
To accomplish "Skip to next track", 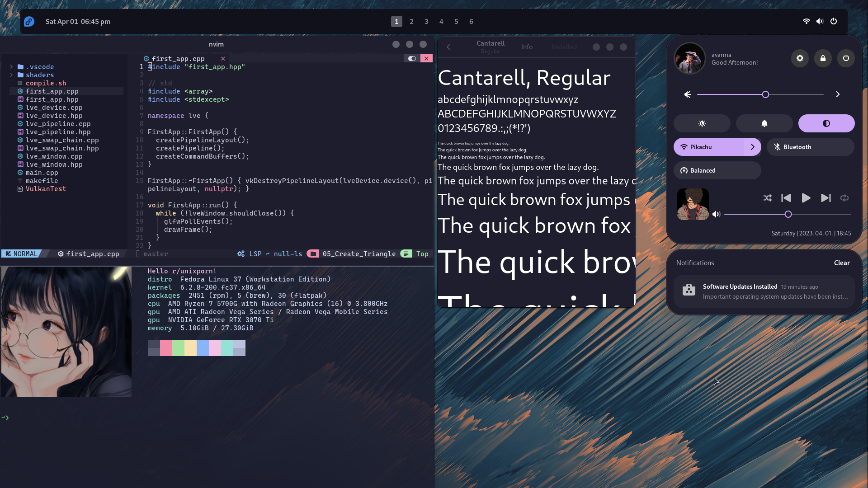I will coord(826,198).
